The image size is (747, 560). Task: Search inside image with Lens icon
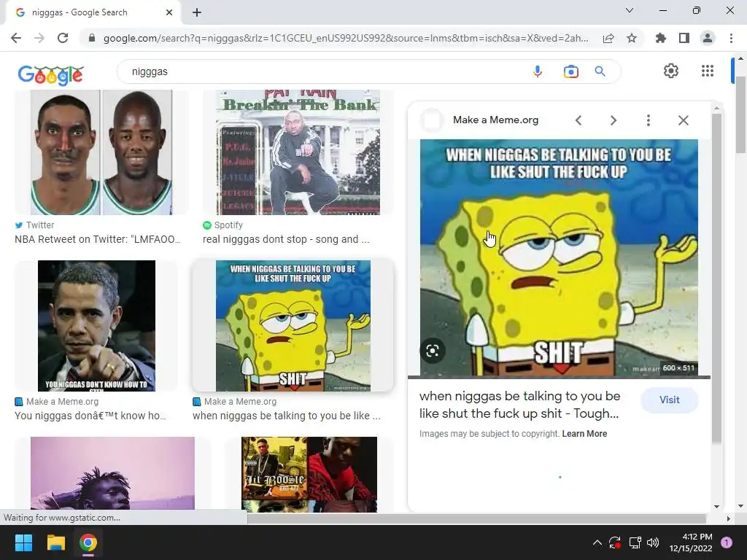coord(433,351)
